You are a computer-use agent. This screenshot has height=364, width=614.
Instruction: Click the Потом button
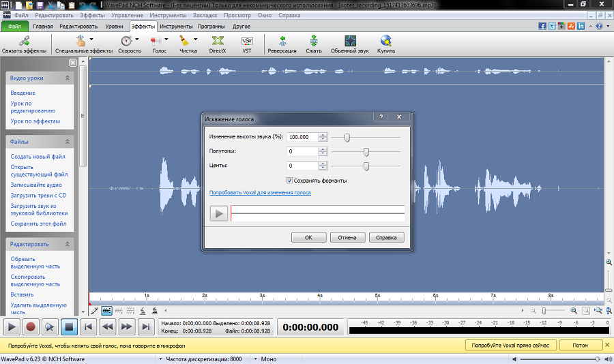coord(581,345)
